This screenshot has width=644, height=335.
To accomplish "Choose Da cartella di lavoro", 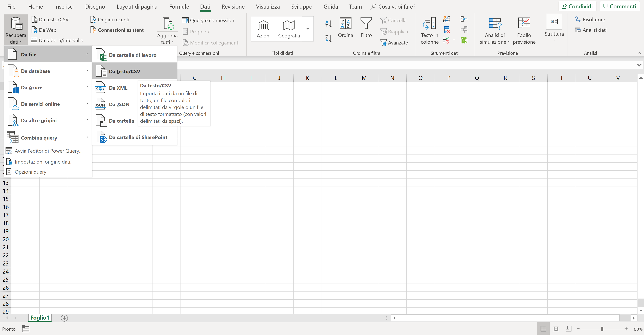I will pos(135,55).
